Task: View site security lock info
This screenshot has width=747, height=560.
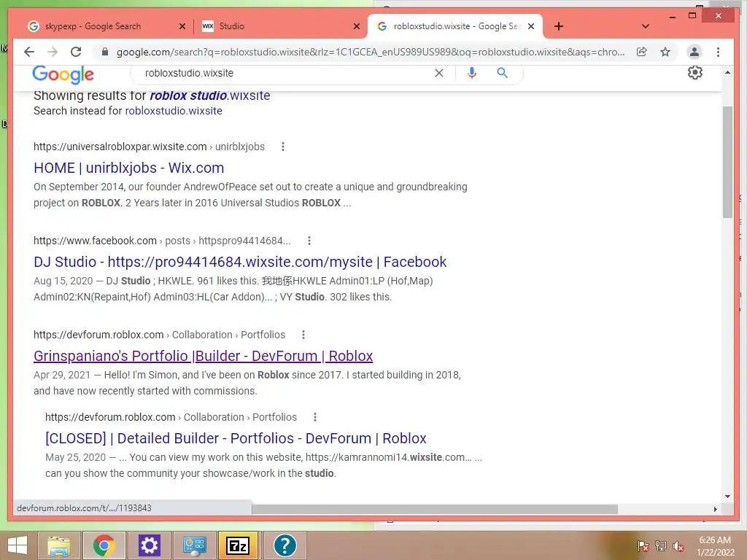Action: click(105, 52)
